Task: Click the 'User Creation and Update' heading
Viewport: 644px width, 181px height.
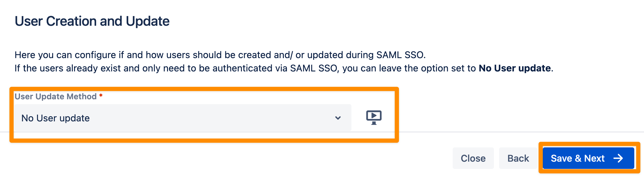Action: coord(92,21)
